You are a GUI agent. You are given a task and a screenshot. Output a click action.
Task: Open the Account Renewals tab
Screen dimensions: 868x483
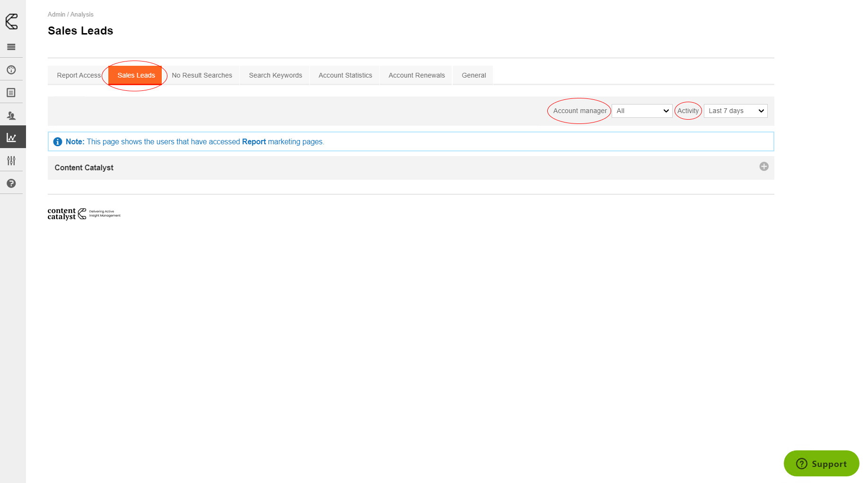[416, 75]
